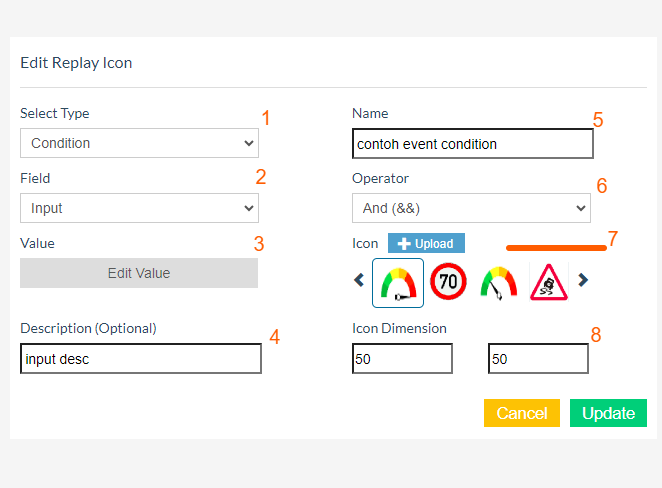This screenshot has width=662, height=488.
Task: Click the Upload icon button
Action: (426, 244)
